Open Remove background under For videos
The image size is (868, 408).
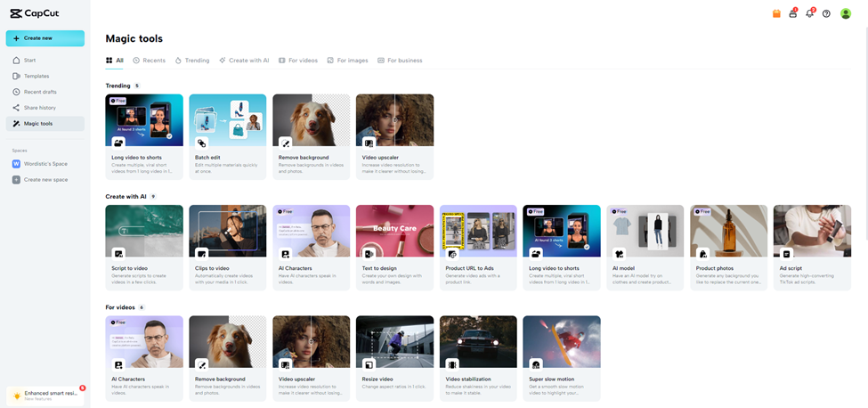click(228, 341)
